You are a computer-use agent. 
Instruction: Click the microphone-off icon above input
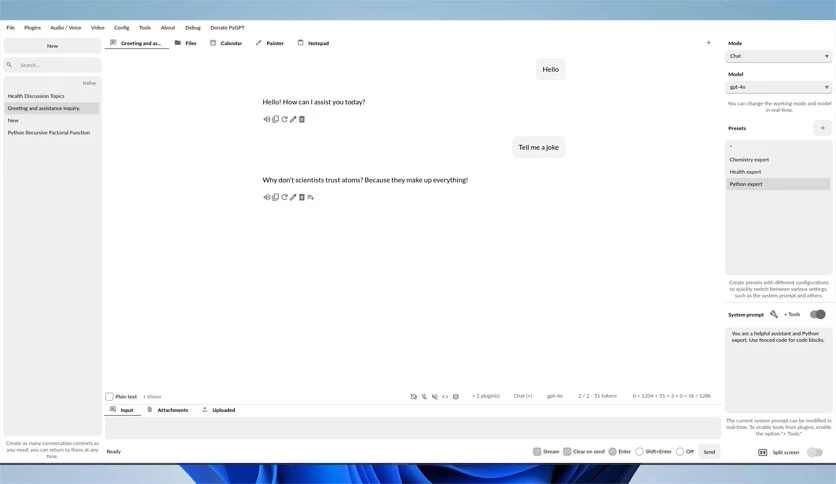(x=424, y=397)
